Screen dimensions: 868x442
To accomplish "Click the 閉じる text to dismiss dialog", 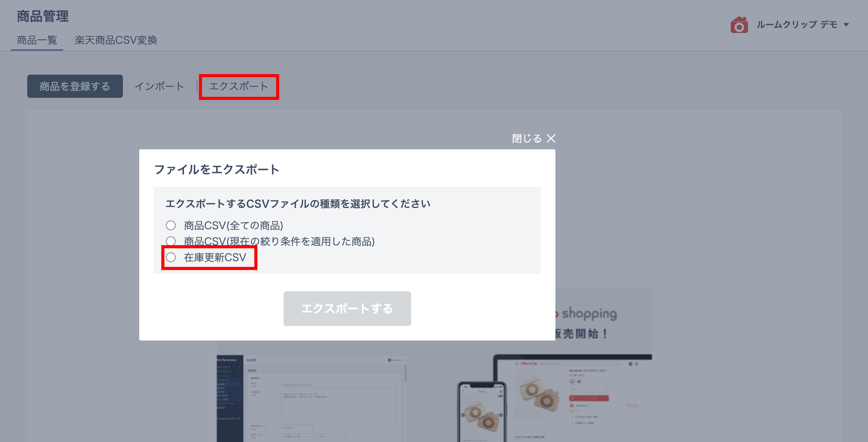I will [527, 138].
